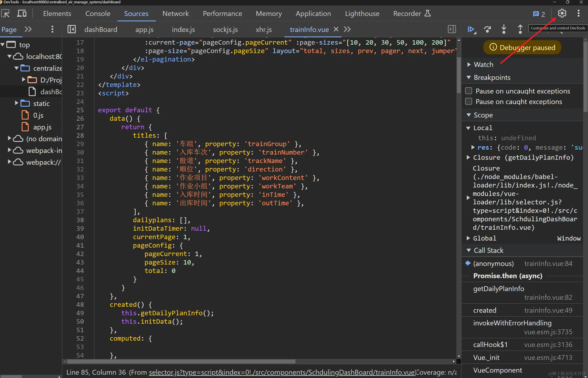
Task: Resume script execution with the play icon
Action: point(471,29)
